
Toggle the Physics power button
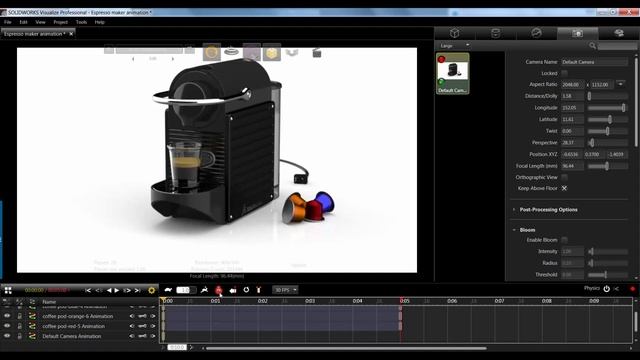[607, 289]
